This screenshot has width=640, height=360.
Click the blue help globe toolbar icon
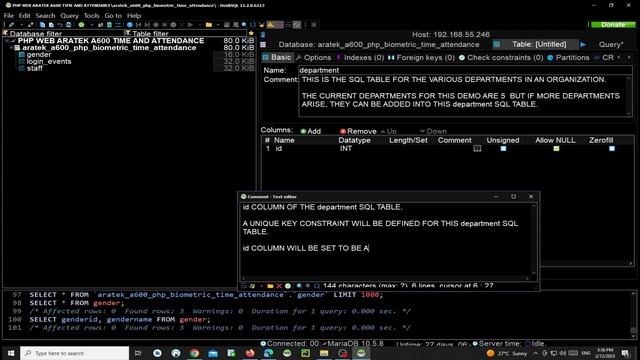pos(129,25)
